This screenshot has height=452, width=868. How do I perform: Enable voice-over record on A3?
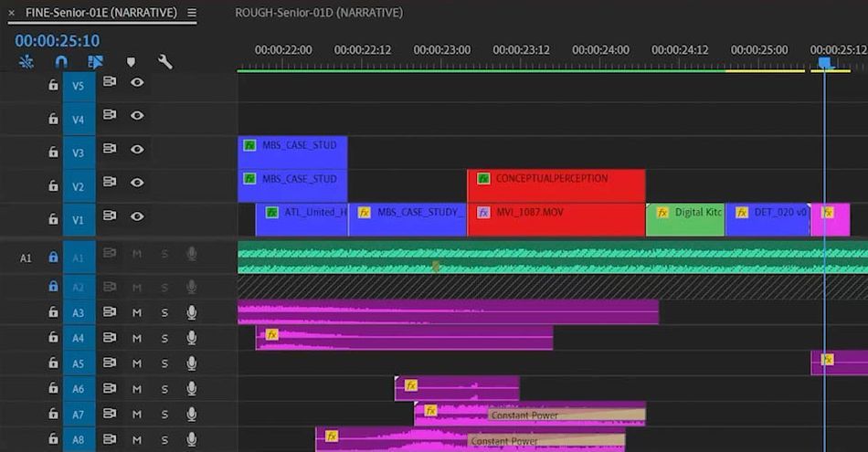[192, 312]
